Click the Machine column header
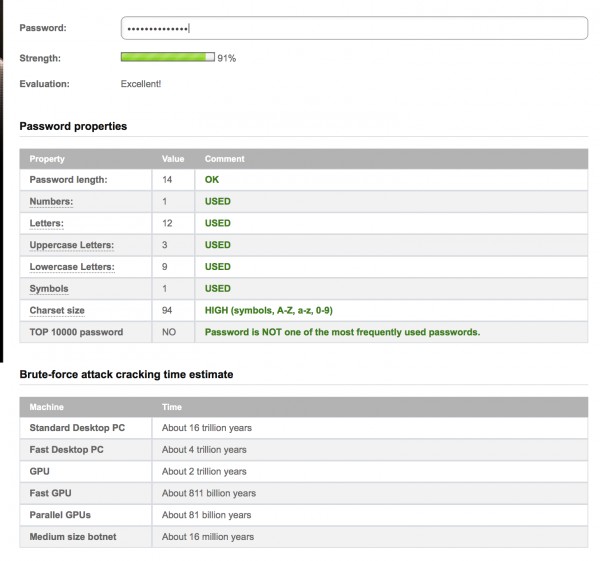Image resolution: width=600 pixels, height=561 pixels. point(47,407)
